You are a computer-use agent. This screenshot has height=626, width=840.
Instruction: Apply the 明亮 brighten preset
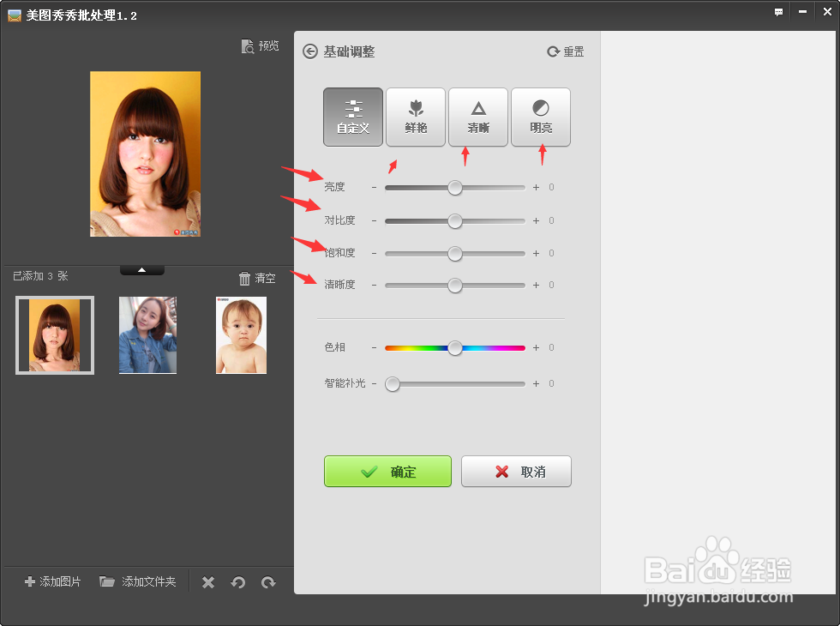540,117
